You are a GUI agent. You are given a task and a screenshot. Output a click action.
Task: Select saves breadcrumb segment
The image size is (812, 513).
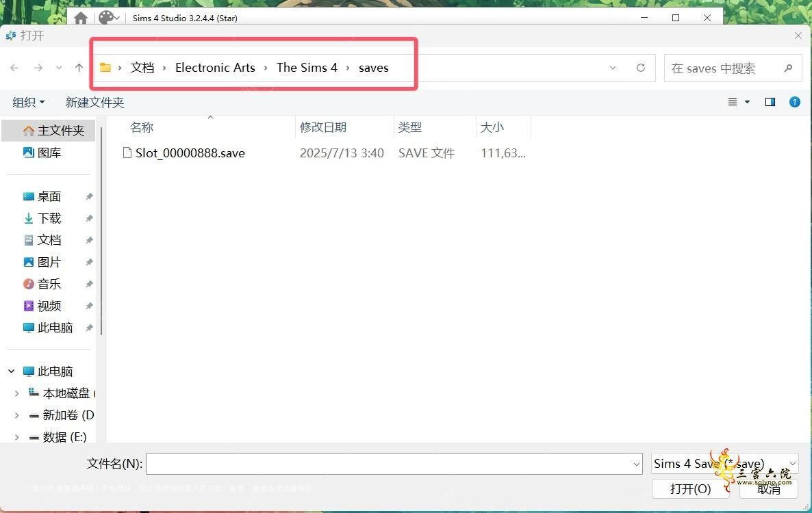tap(373, 68)
